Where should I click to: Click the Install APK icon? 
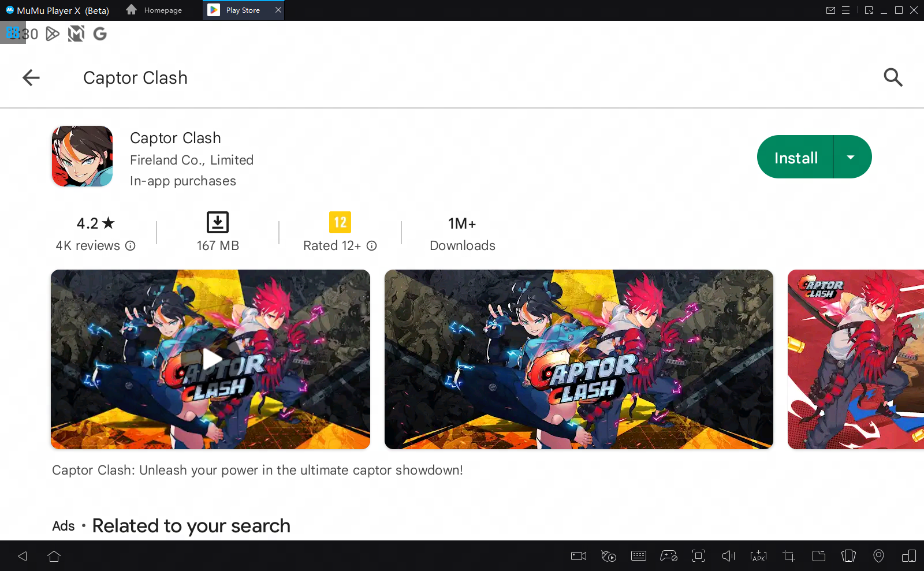758,556
